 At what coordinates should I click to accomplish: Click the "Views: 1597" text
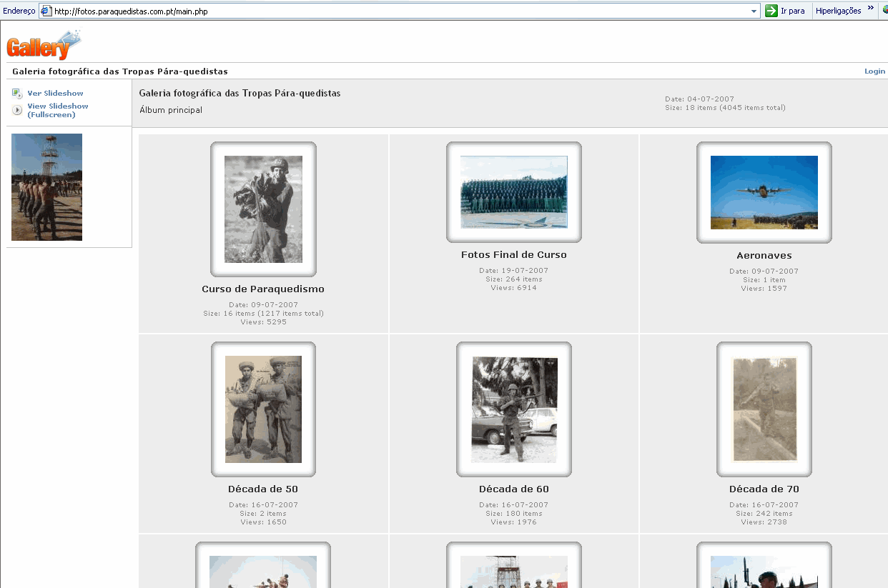(764, 289)
